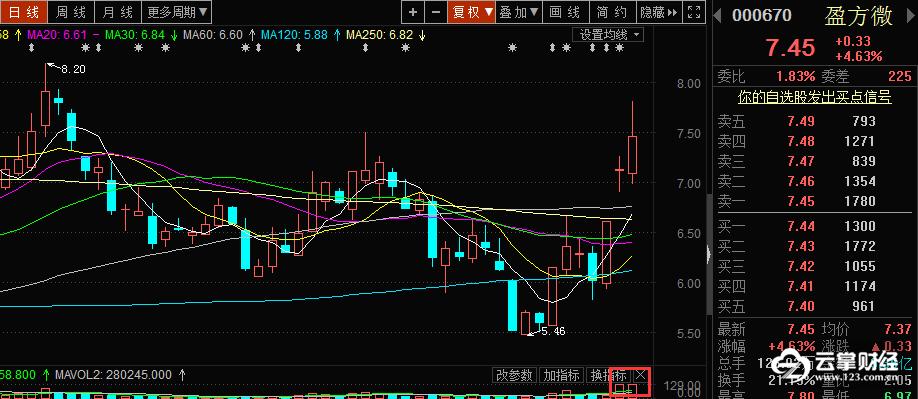The width and height of the screenshot is (918, 399).
Task: Click the 8.20 high price marker
Action: pyautogui.click(x=73, y=69)
